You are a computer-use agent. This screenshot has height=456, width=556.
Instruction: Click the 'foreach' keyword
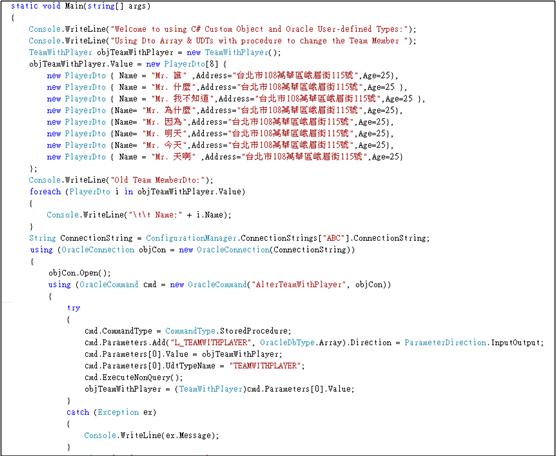pos(45,192)
